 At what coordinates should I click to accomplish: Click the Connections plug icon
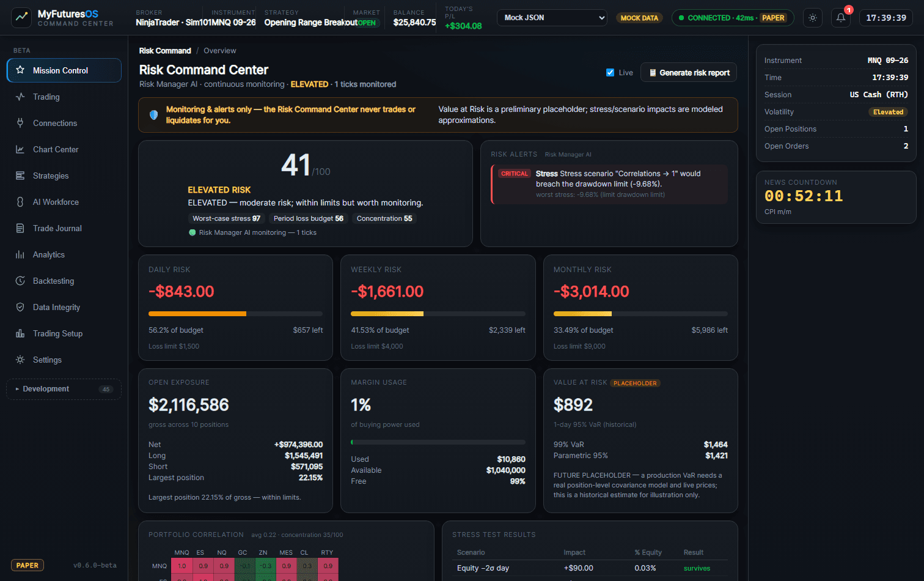(20, 123)
